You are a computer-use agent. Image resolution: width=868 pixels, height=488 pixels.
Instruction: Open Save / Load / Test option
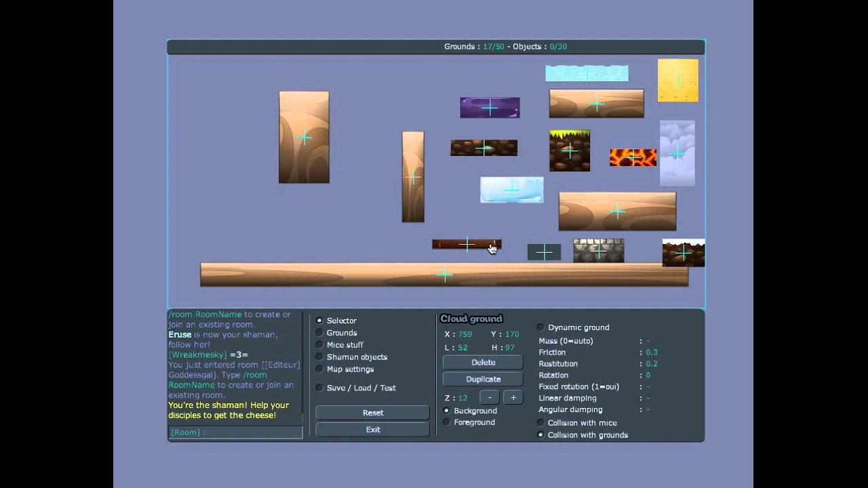click(356, 388)
